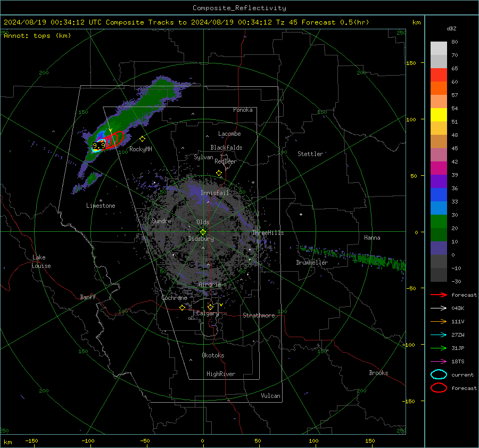Click the red forecast arrow in legend
The width and height of the screenshot is (479, 448).
point(439,295)
